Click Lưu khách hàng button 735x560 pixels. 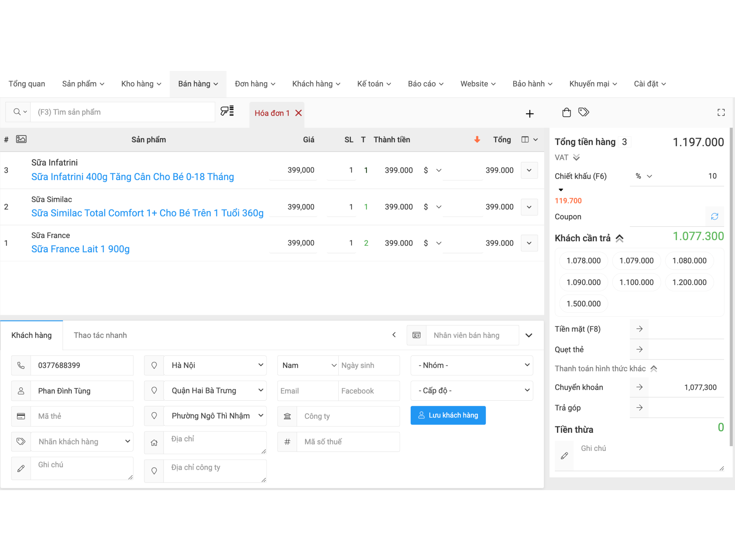tap(448, 415)
